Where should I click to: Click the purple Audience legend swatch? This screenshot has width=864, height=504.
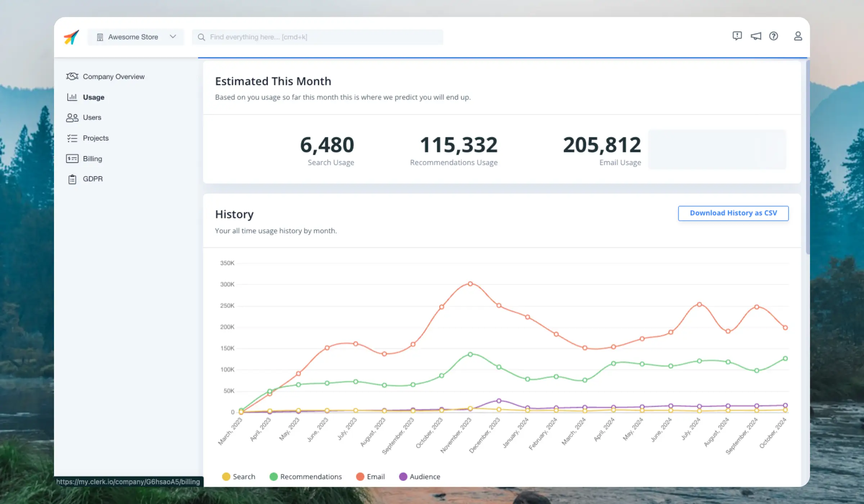point(403,477)
